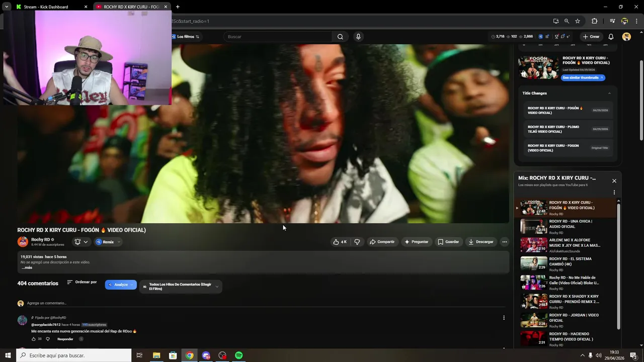Open the Windows Start menu
Viewport: 644px width, 362px height.
(8, 355)
